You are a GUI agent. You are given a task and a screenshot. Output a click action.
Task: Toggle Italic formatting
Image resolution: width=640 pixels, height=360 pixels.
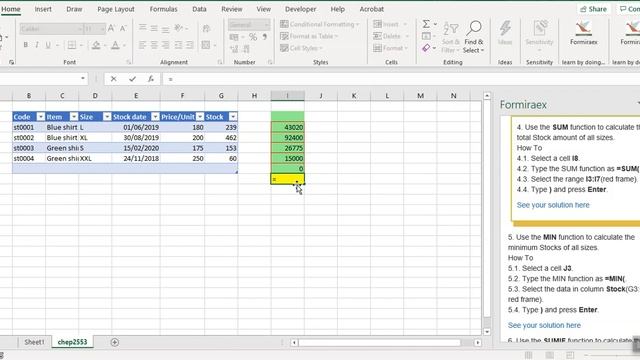click(37, 45)
